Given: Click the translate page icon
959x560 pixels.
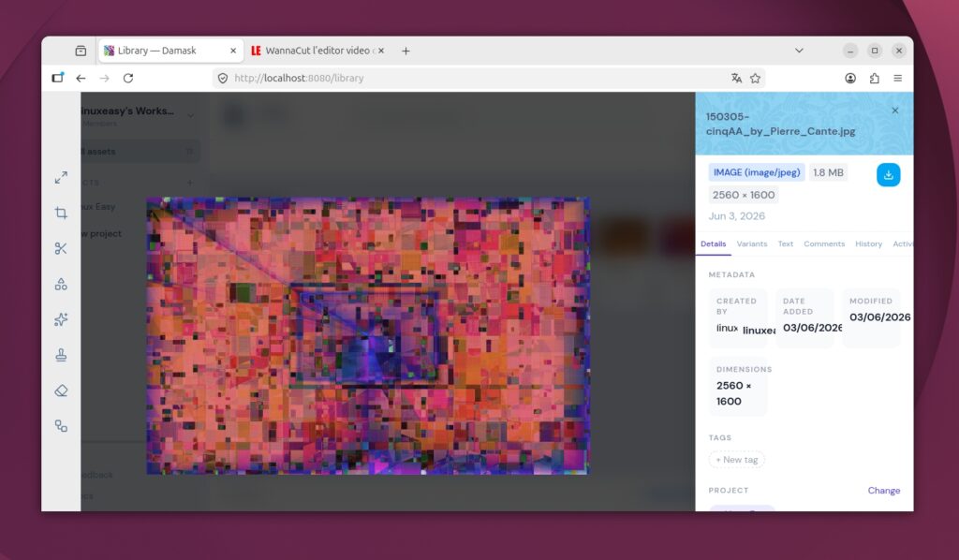Looking at the screenshot, I should (736, 79).
